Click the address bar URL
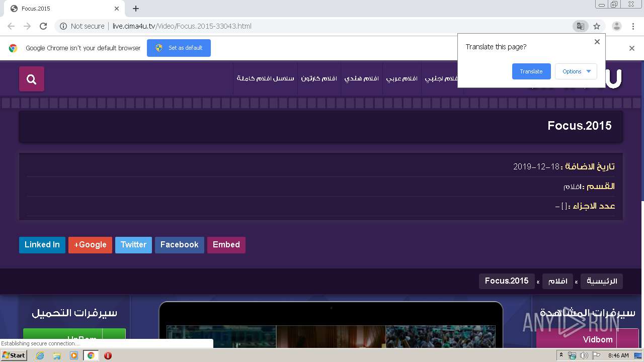The height and width of the screenshot is (362, 644). pos(182,26)
